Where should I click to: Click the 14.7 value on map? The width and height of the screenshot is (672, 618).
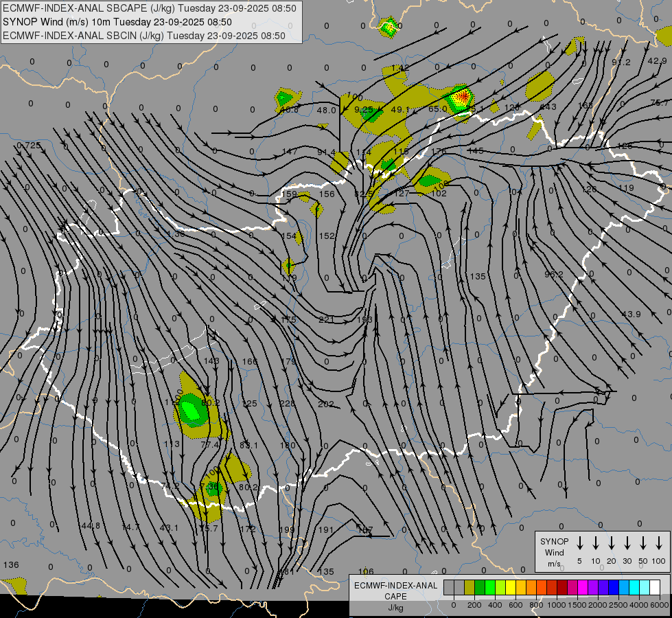point(130,527)
